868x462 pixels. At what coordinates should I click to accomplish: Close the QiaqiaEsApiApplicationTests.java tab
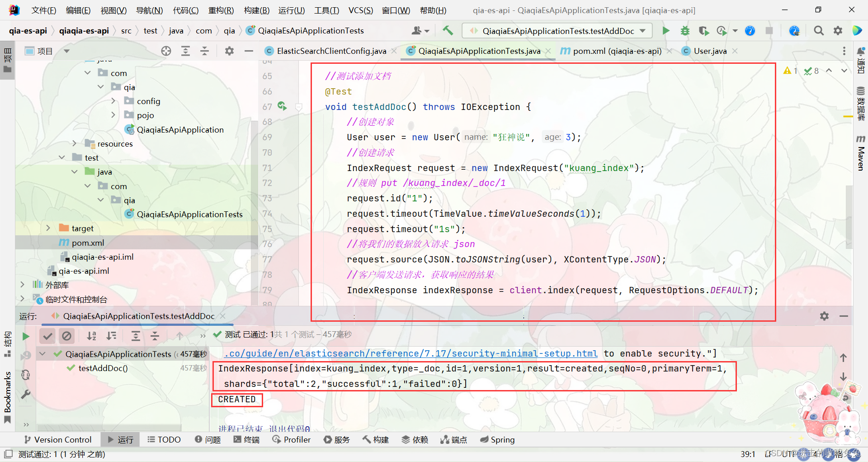[548, 51]
